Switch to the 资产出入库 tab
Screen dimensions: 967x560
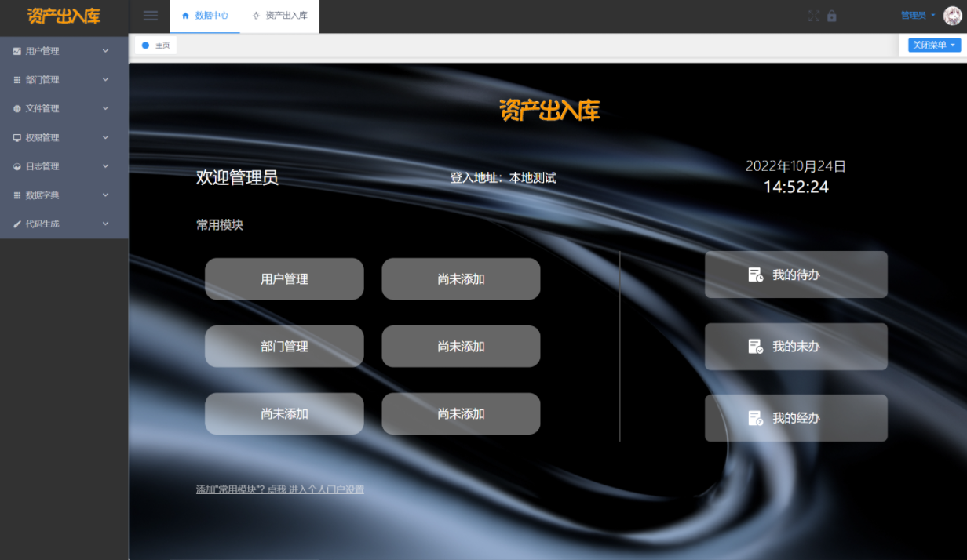[279, 16]
